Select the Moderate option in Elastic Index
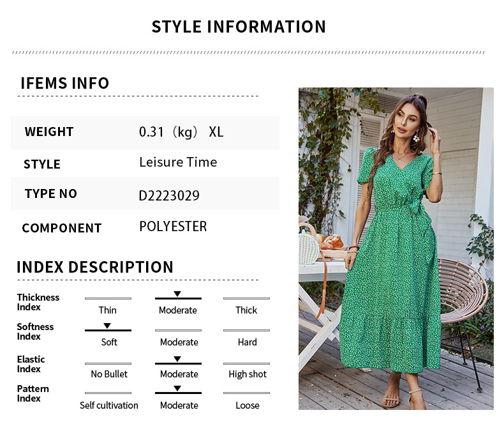Image resolution: width=504 pixels, height=424 pixels. [179, 374]
